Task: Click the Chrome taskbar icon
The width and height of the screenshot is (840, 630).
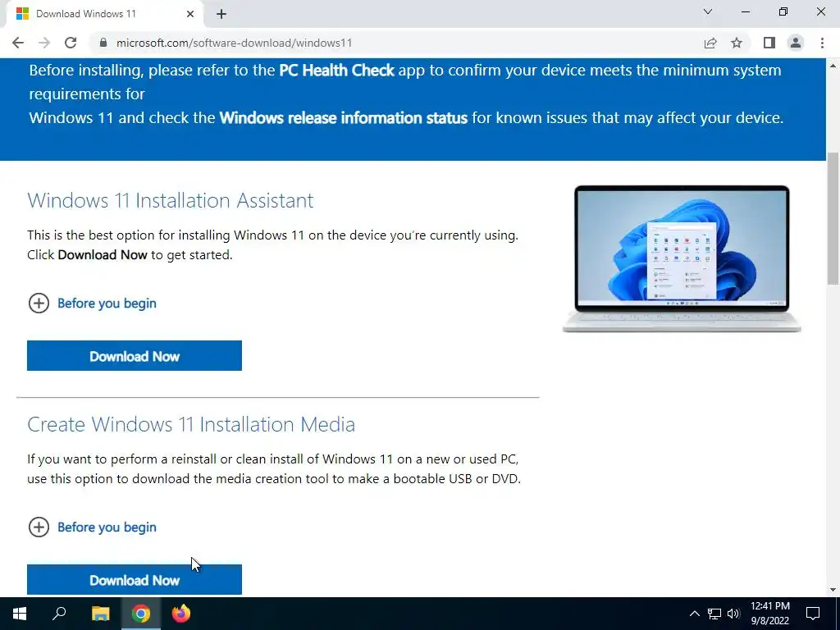Action: point(141,614)
